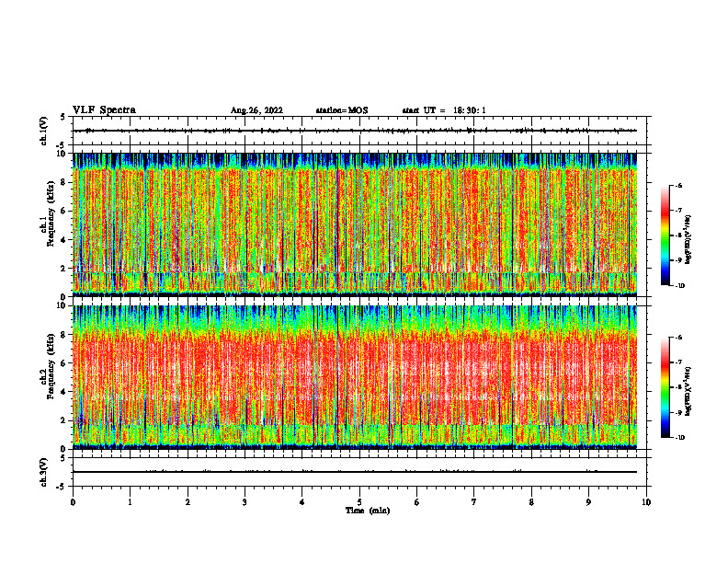Click time axis tick label "3"
The width and height of the screenshot is (728, 563).
(x=245, y=502)
